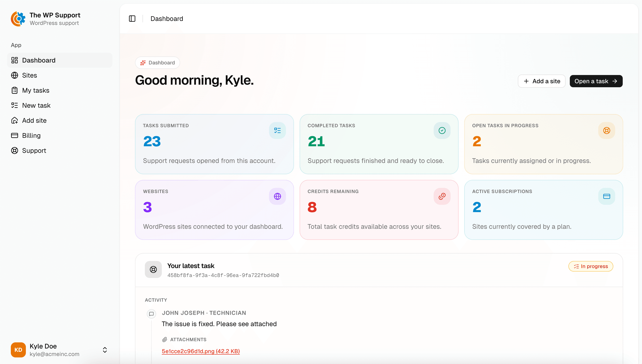Click the Sites globe icon
Viewport: 642px width, 364px height.
(x=15, y=75)
